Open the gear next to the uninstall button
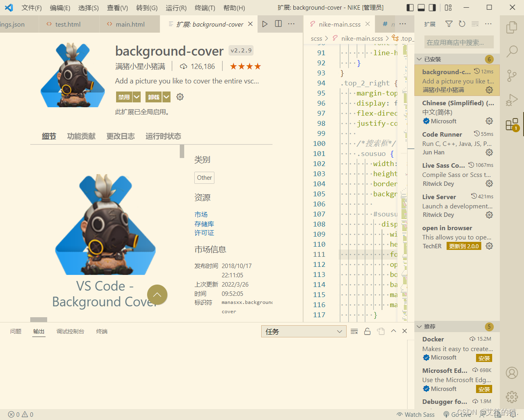The image size is (524, 420). [180, 97]
